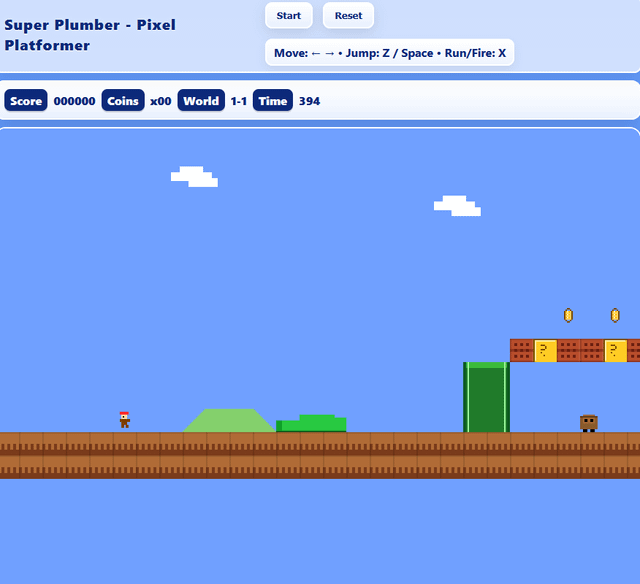Click the time value 394
The height and width of the screenshot is (584, 640).
309,101
